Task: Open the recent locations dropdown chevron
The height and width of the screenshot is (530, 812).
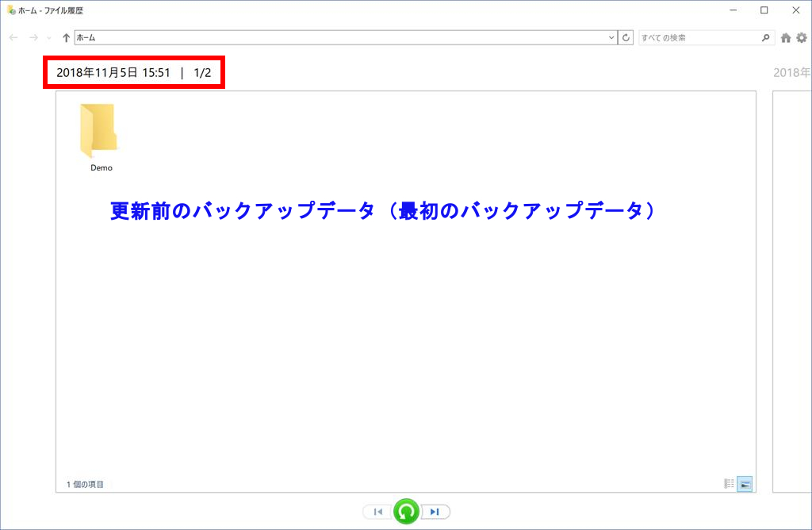Action: click(x=49, y=38)
